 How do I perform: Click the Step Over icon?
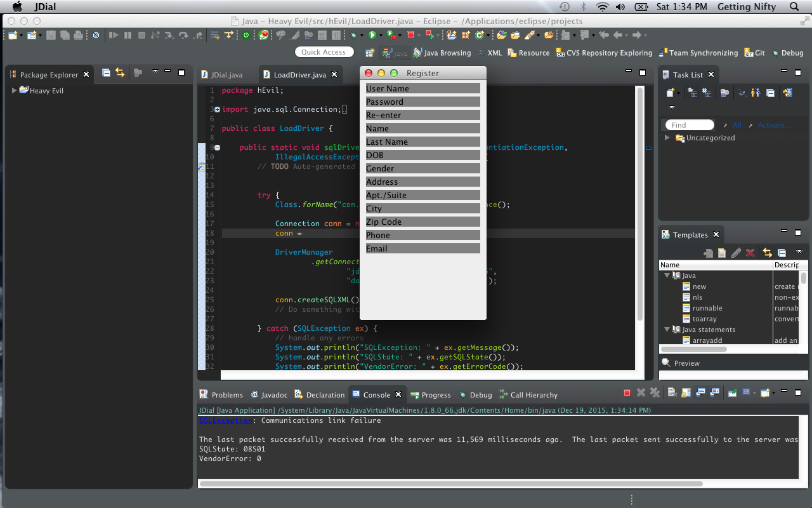(x=183, y=35)
